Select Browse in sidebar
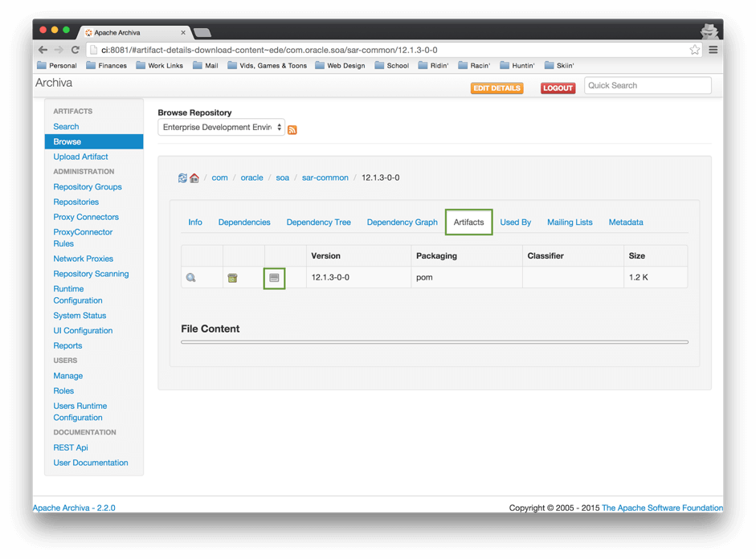 [94, 141]
